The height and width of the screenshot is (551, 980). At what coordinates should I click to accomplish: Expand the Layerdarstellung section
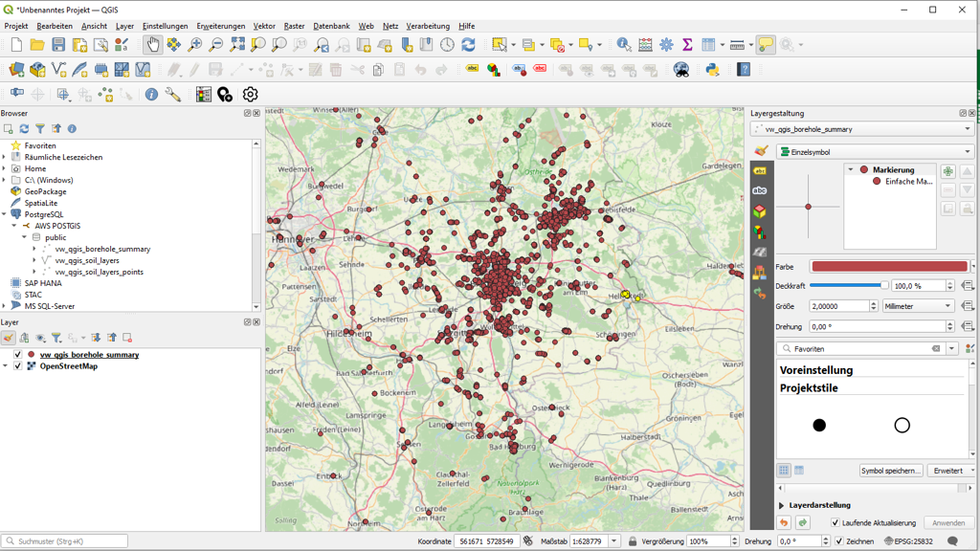[x=782, y=505]
